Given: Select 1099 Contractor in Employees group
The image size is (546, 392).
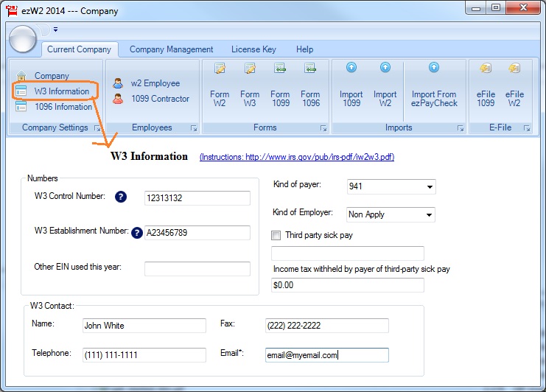Looking at the screenshot, I should pos(160,99).
